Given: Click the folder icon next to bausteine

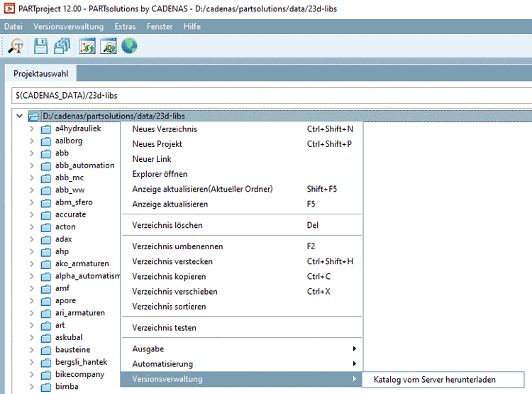Looking at the screenshot, I should [x=46, y=350].
